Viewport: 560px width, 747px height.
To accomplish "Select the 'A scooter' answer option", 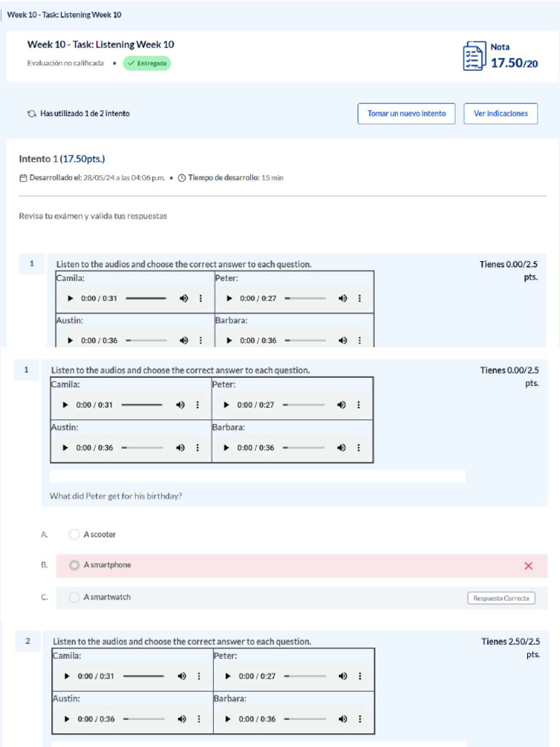I will tap(74, 535).
